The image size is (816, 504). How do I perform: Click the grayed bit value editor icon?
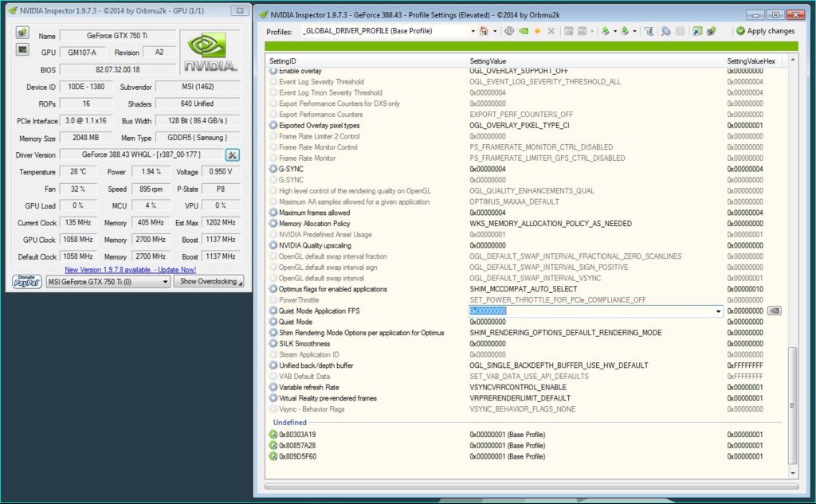[x=681, y=31]
